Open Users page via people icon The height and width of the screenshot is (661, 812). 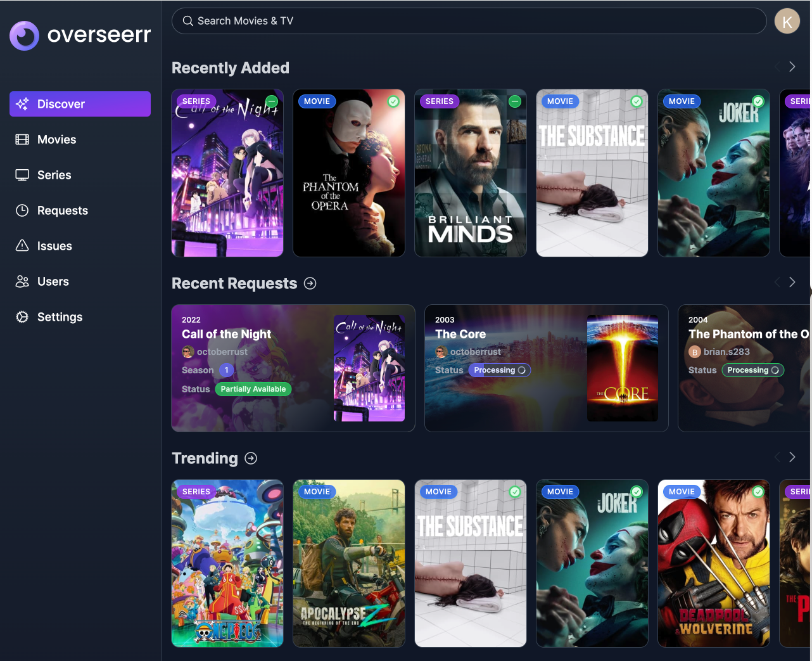pos(22,281)
